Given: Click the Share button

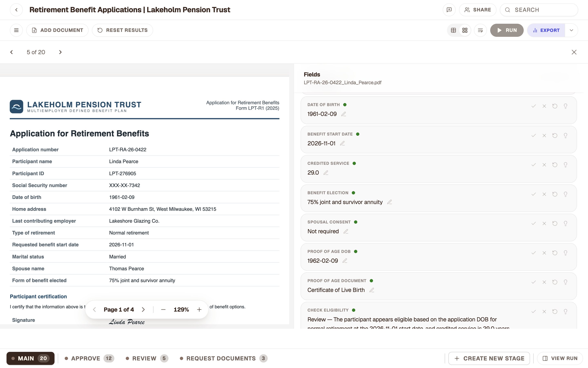Looking at the screenshot, I should pos(478,10).
